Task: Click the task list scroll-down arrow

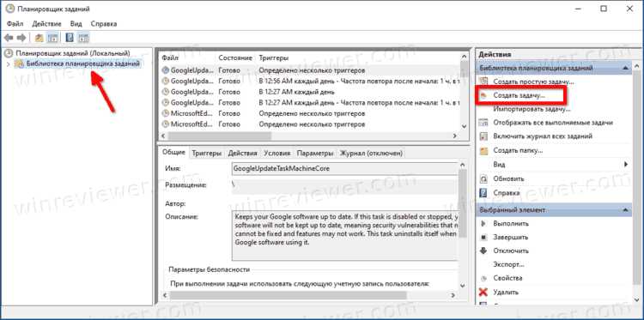Action: (x=464, y=127)
